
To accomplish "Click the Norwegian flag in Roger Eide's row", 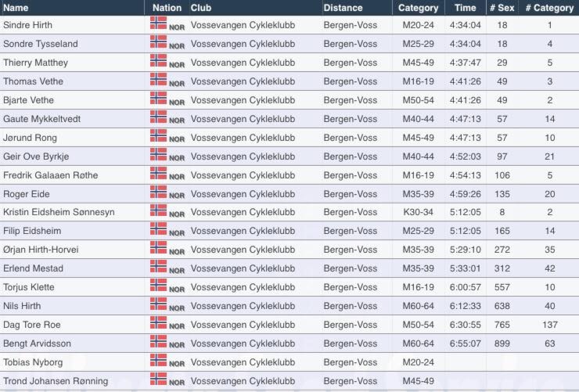I will (x=158, y=192).
